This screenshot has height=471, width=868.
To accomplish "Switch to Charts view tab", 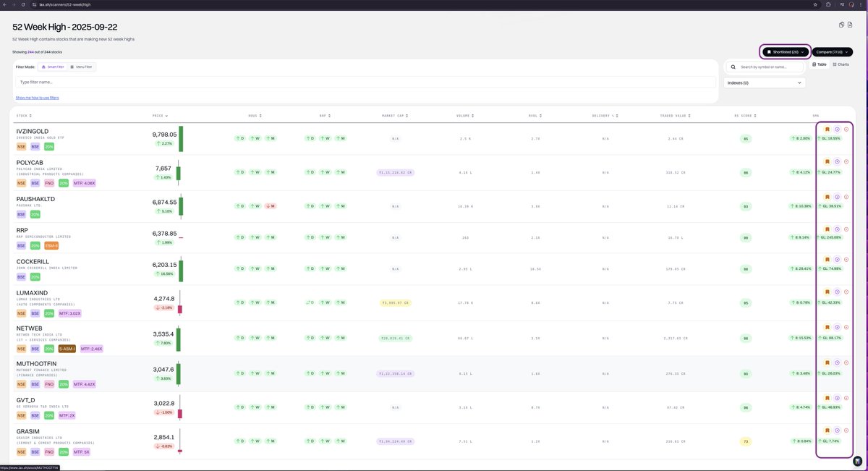I will click(840, 64).
